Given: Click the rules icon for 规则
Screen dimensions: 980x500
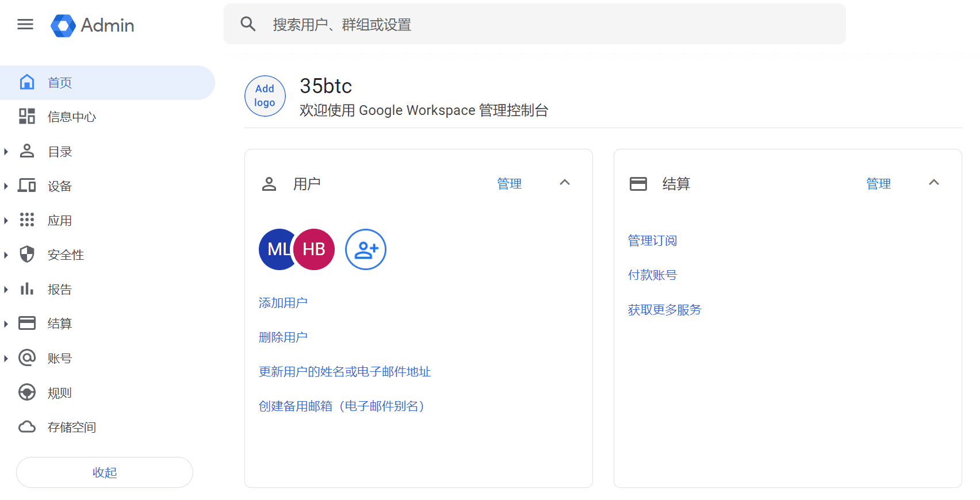Looking at the screenshot, I should [x=27, y=393].
